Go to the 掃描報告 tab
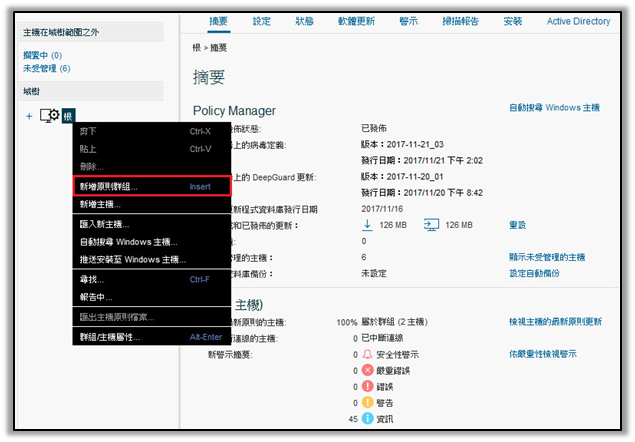635x442 pixels. pyautogui.click(x=460, y=21)
